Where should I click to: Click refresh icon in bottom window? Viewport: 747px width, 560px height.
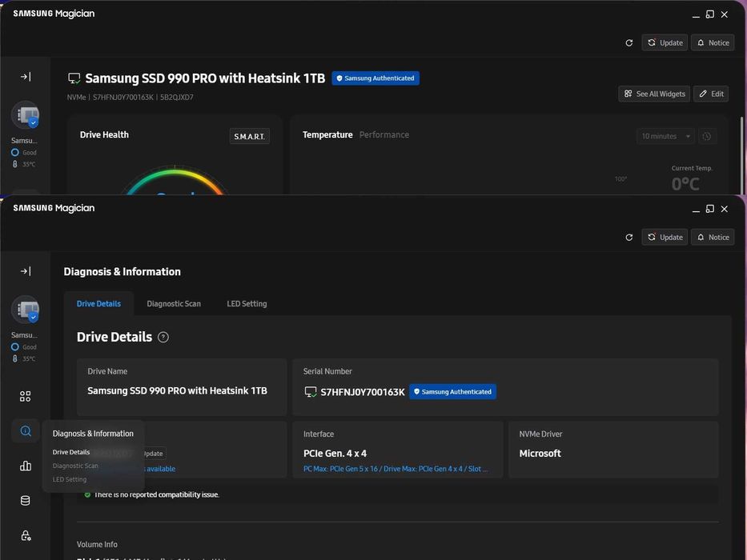[629, 237]
